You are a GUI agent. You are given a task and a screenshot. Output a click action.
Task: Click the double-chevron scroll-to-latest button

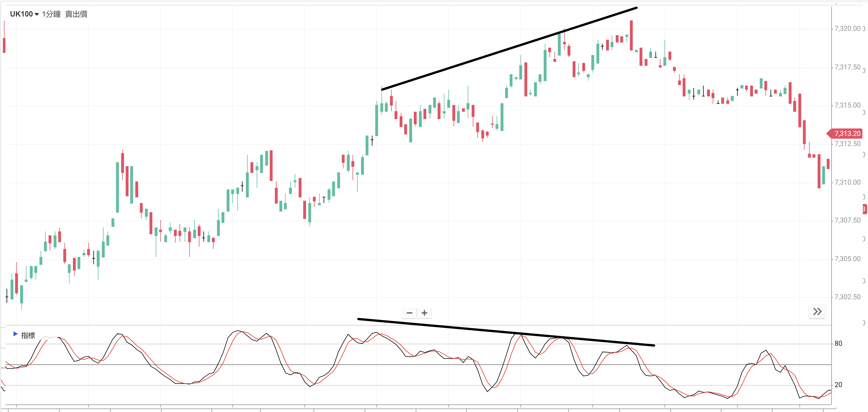tap(817, 312)
